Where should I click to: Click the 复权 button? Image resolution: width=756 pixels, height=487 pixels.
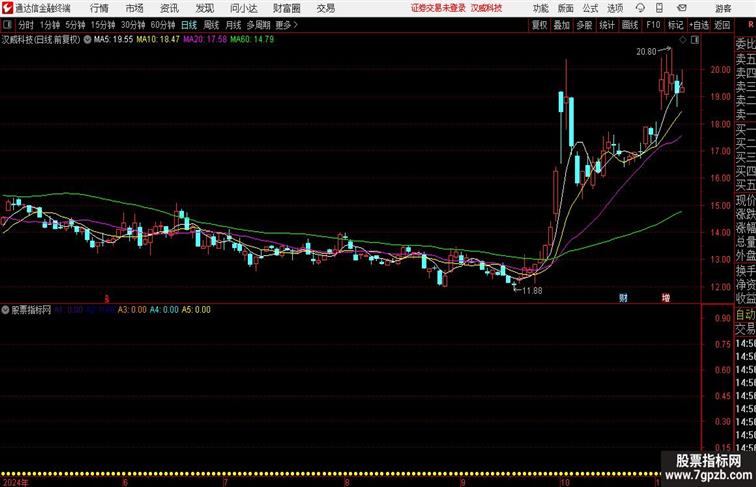click(540, 25)
